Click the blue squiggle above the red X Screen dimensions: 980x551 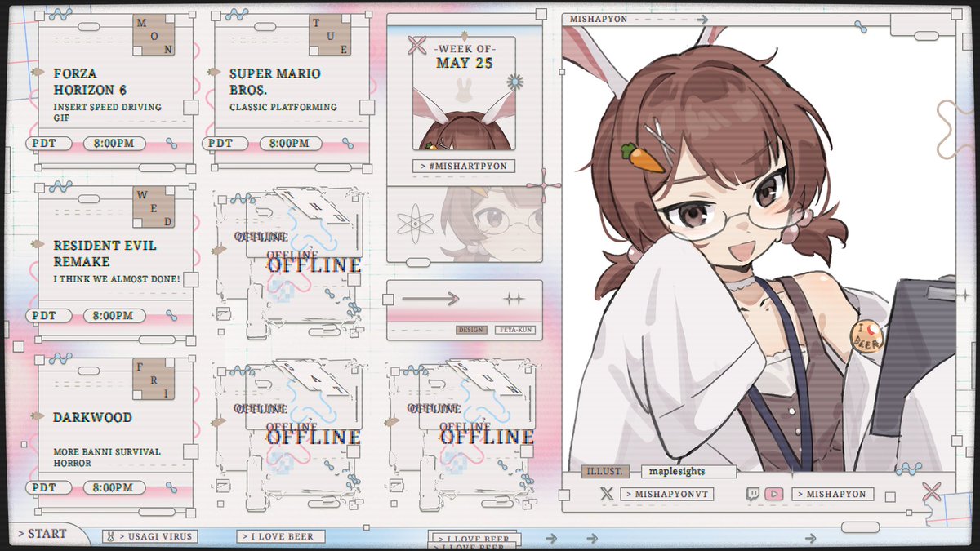[907, 469]
